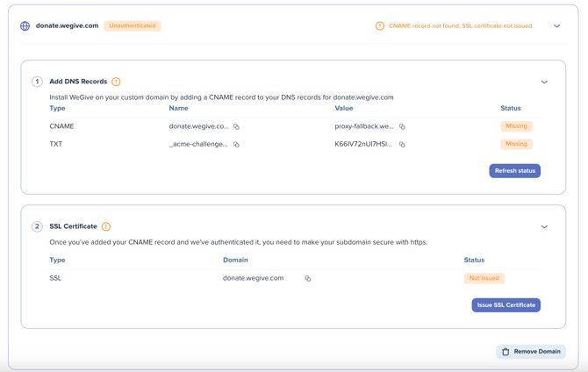Click the Remove Domain button

[531, 351]
